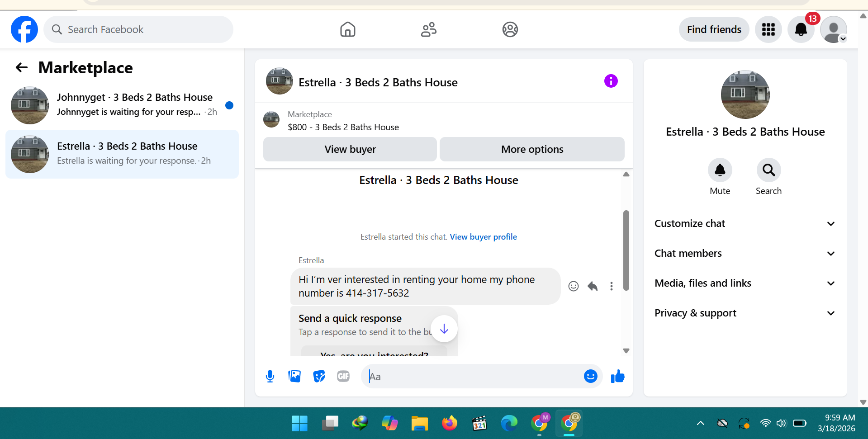Viewport: 868px width, 439px height.
Task: Choose a sticker with sticker icon
Action: (x=319, y=376)
